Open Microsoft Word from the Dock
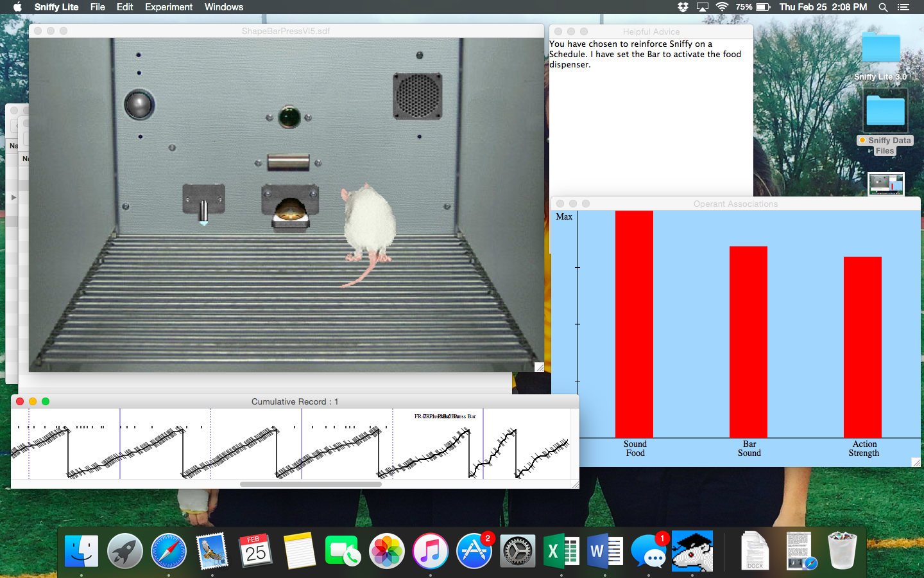The width and height of the screenshot is (924, 578). click(x=604, y=550)
